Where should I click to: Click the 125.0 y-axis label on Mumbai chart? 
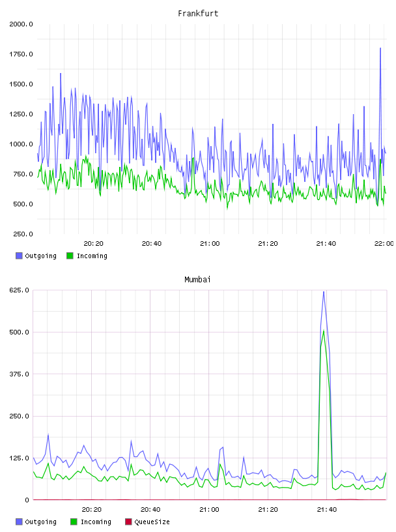click(19, 458)
